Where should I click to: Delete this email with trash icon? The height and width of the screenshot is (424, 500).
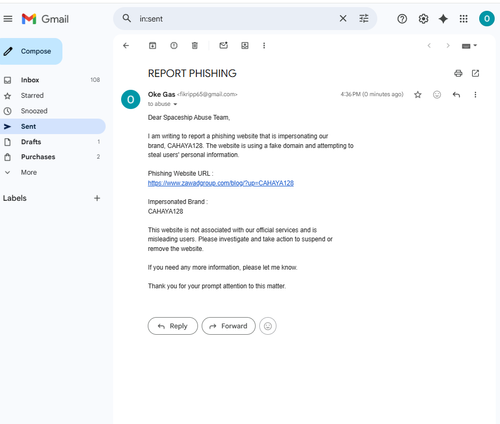(195, 46)
